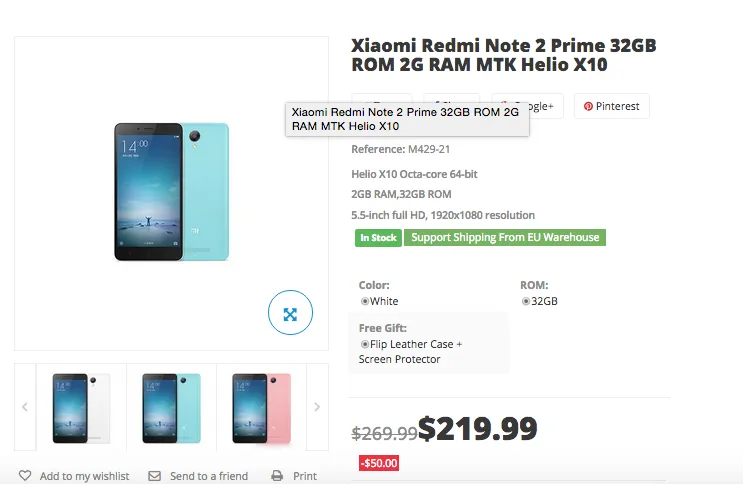This screenshot has width=743, height=484.
Task: View the teal phone thumbnail
Action: coord(171,407)
